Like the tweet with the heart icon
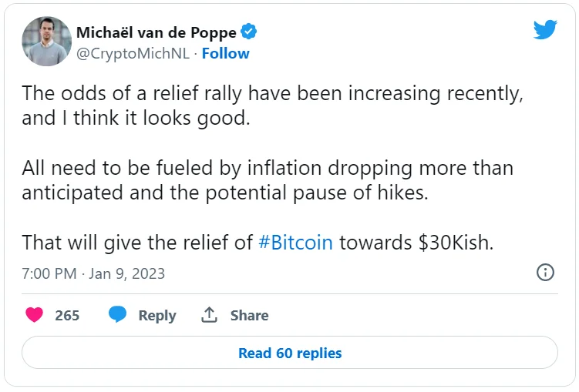 pyautogui.click(x=34, y=315)
